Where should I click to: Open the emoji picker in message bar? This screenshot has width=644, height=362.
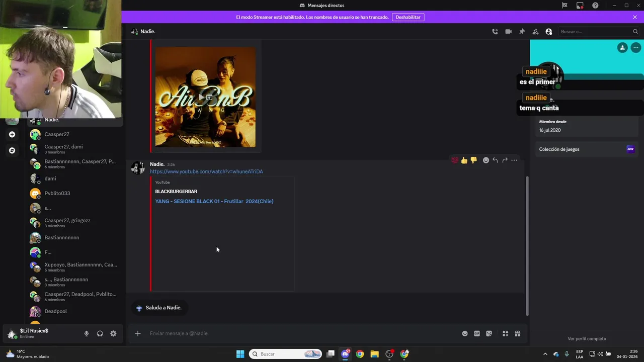pyautogui.click(x=465, y=333)
